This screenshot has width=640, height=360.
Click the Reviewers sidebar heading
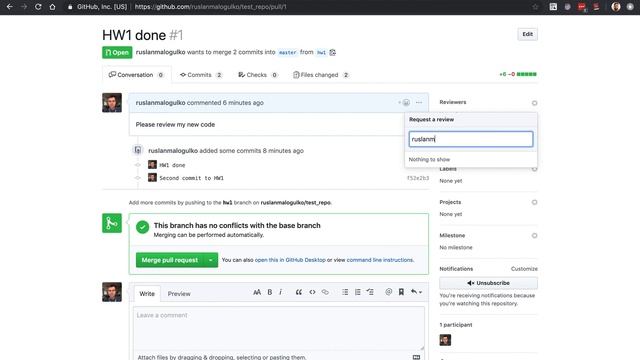point(453,102)
